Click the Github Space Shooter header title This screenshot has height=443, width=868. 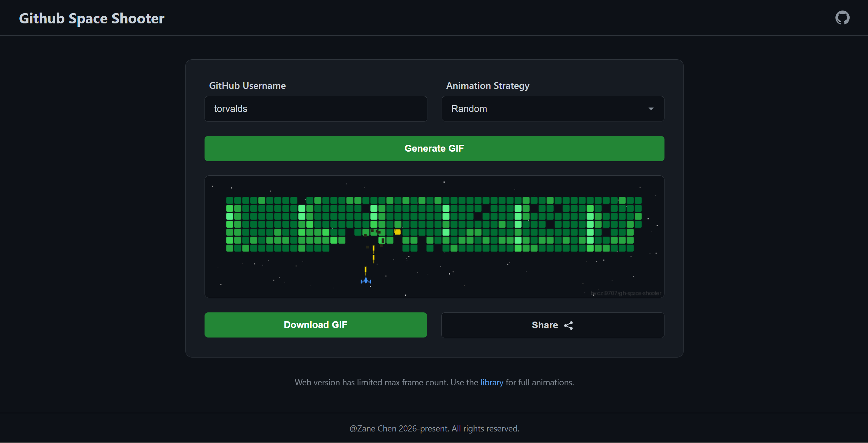pyautogui.click(x=92, y=18)
